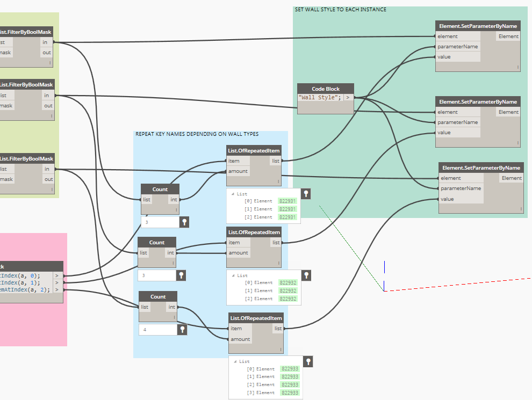Click the REPEAT KEY NAMES DEPENDING ON WALL TYPES title
Screen dimensions: 532x400
pyautogui.click(x=197, y=134)
